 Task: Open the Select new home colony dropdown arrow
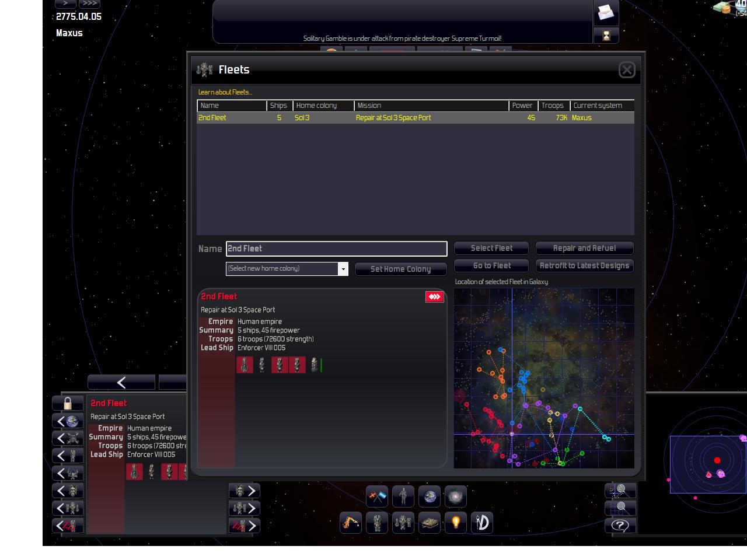(x=343, y=268)
